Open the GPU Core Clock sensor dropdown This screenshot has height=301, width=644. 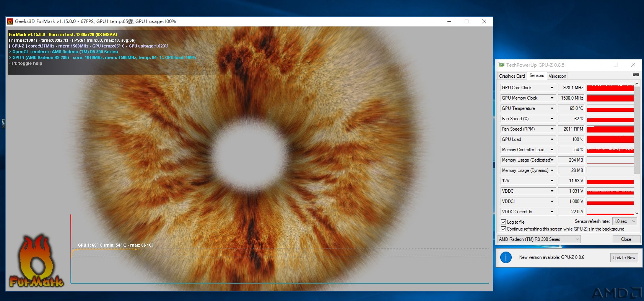click(552, 88)
